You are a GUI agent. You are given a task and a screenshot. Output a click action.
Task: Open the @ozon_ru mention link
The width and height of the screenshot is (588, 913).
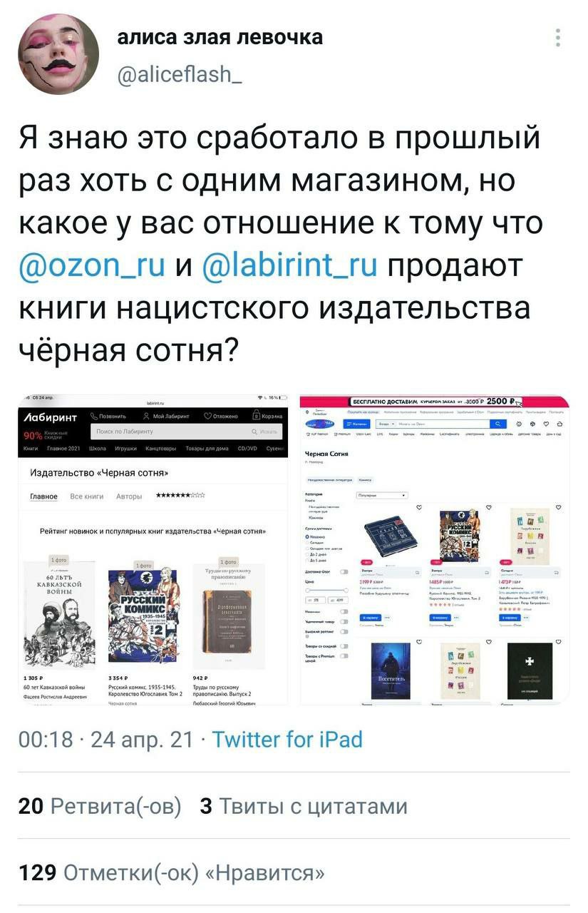tap(93, 266)
